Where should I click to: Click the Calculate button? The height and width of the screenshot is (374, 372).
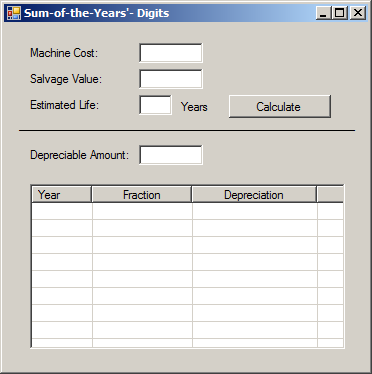280,106
